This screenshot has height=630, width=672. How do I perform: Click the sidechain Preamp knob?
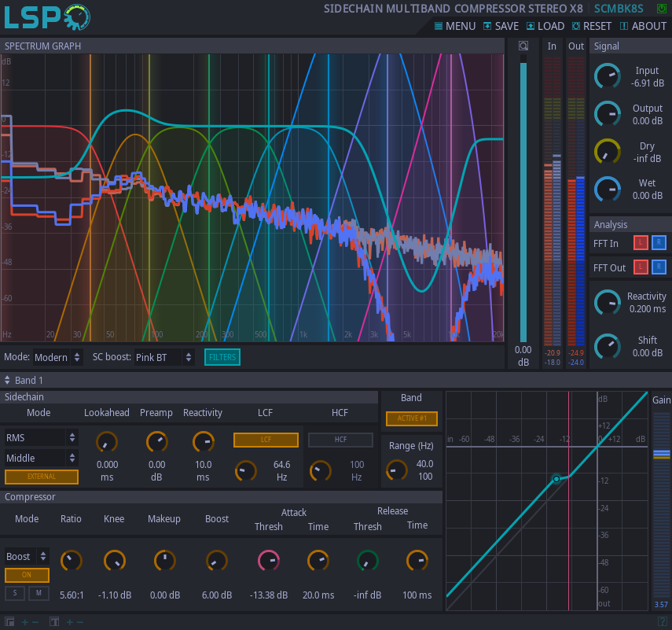click(x=157, y=442)
